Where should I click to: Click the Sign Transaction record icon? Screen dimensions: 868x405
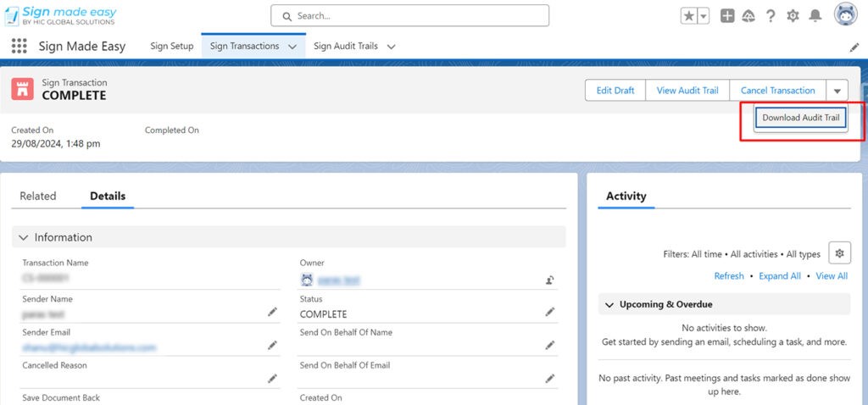[x=23, y=89]
